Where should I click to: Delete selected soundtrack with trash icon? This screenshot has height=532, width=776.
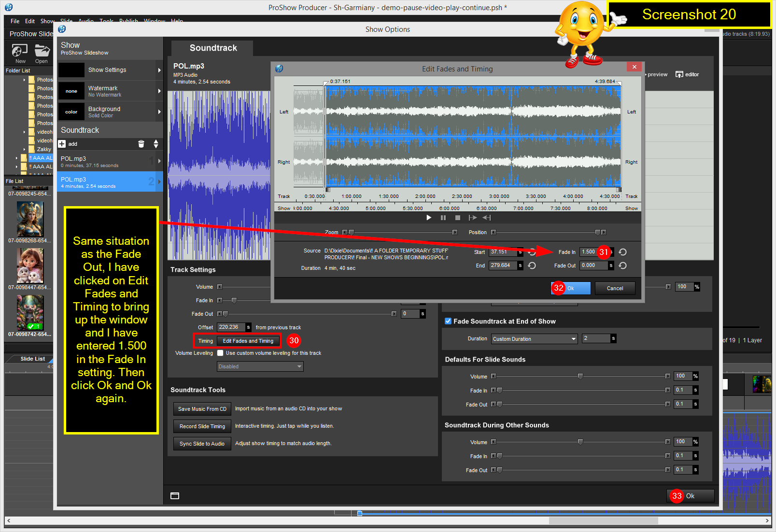pos(141,144)
